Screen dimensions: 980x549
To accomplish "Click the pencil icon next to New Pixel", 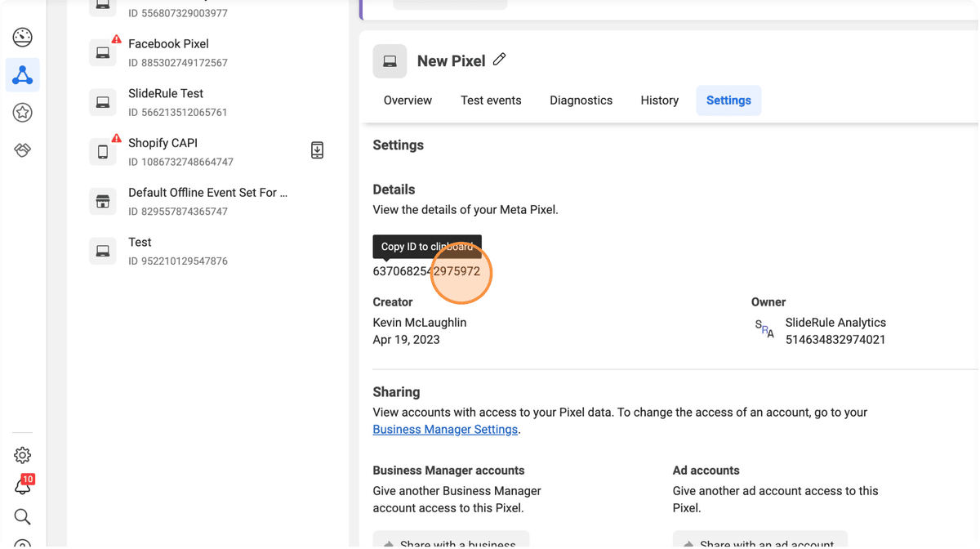I will 500,59.
